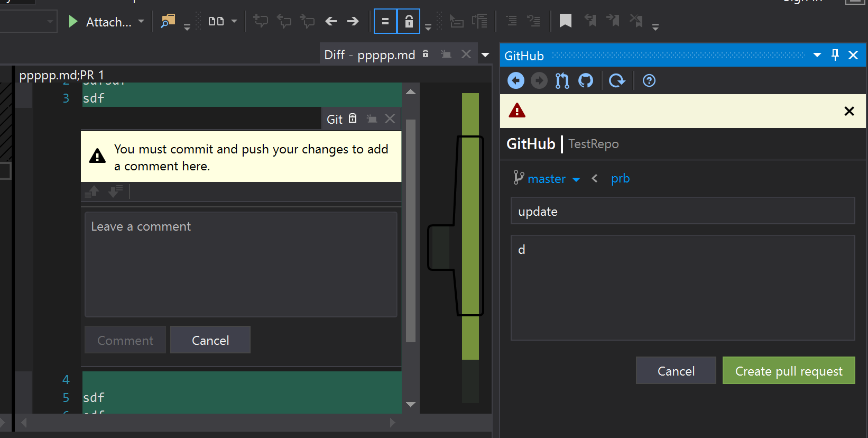This screenshot has height=438, width=868.
Task: Open the GitHub panel window options dropdown
Action: point(817,55)
